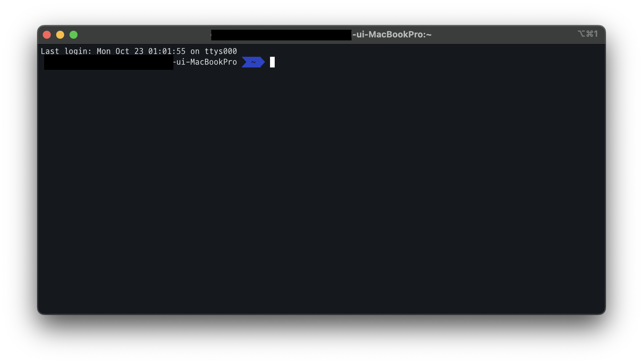Click the word "login:" in first line
The image size is (643, 364).
(78, 51)
